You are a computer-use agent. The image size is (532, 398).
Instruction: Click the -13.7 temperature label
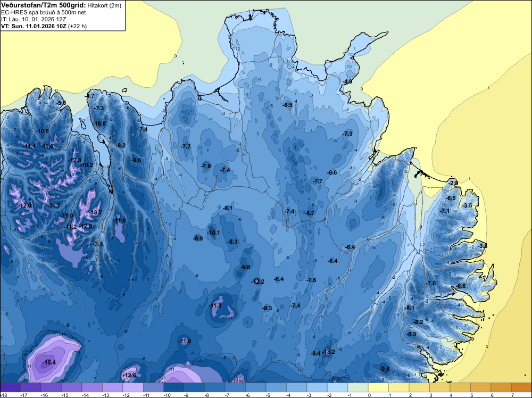pyautogui.click(x=95, y=212)
